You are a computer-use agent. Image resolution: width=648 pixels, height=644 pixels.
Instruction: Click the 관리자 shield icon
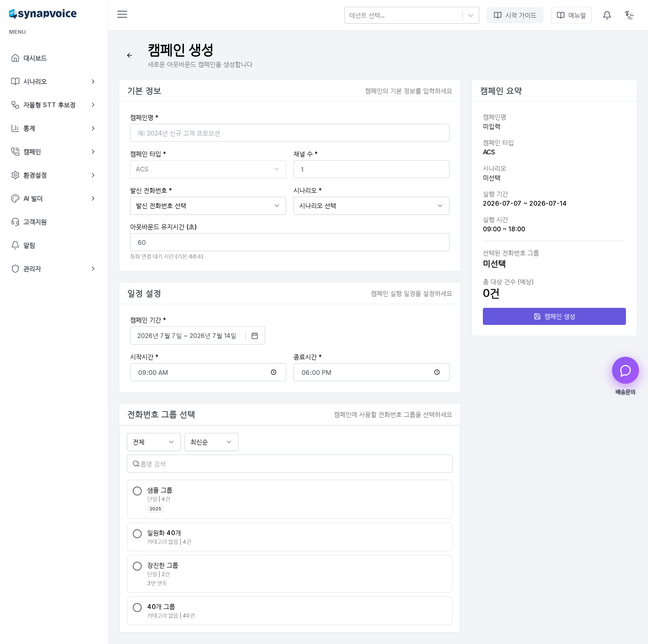(x=15, y=269)
